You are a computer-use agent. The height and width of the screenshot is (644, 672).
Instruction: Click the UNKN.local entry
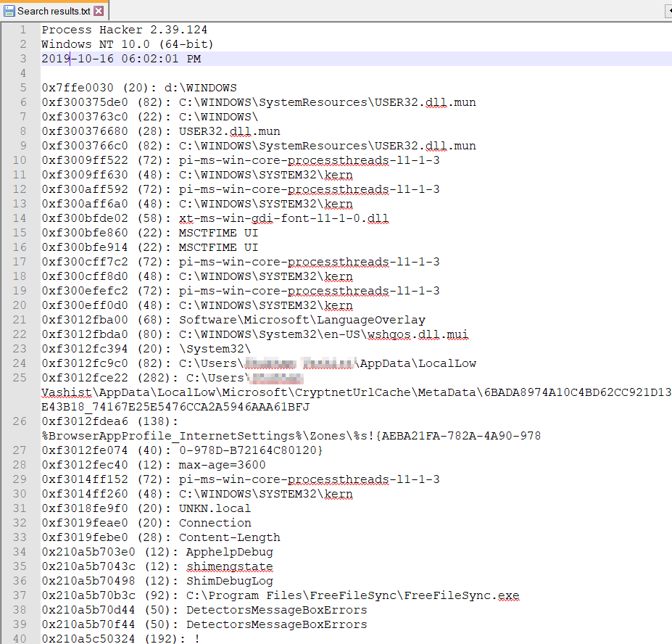pos(215,508)
